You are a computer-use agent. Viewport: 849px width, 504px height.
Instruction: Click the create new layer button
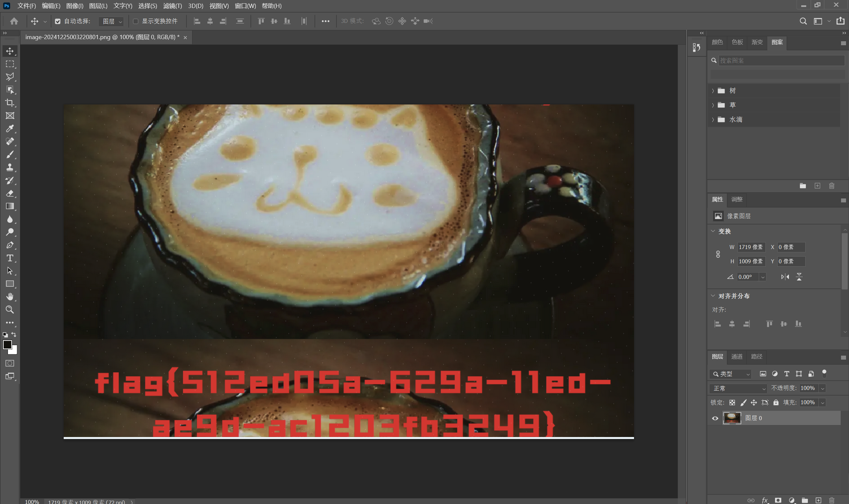tap(818, 500)
